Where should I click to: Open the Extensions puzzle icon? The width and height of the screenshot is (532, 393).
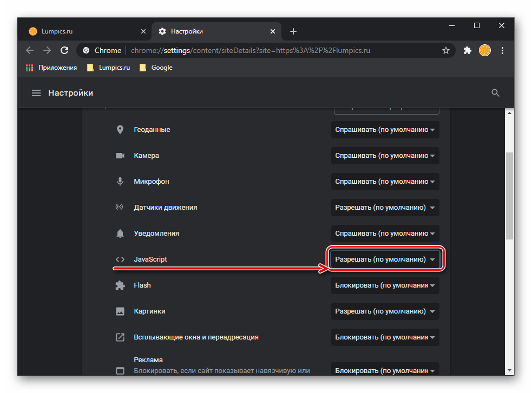[x=468, y=50]
